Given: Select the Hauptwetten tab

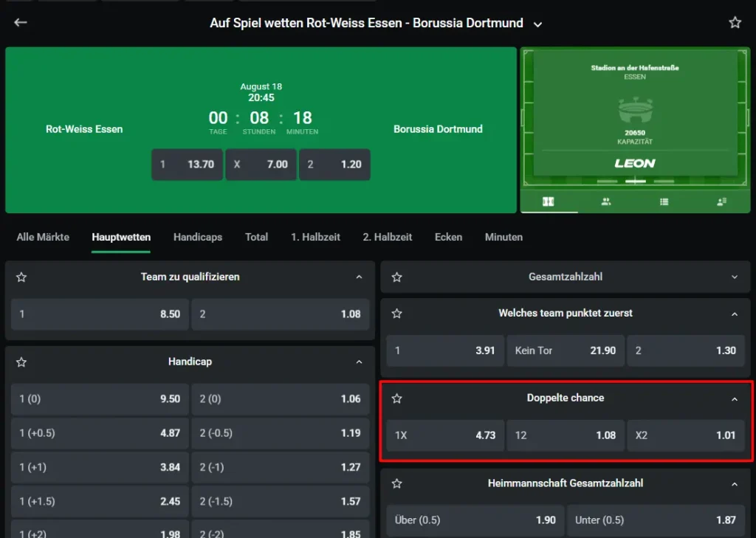Looking at the screenshot, I should click(121, 237).
